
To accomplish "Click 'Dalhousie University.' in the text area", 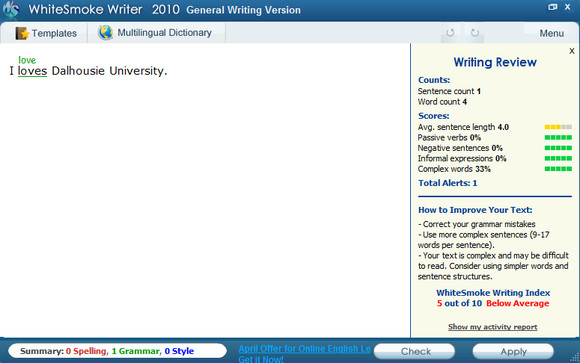I will pyautogui.click(x=109, y=71).
